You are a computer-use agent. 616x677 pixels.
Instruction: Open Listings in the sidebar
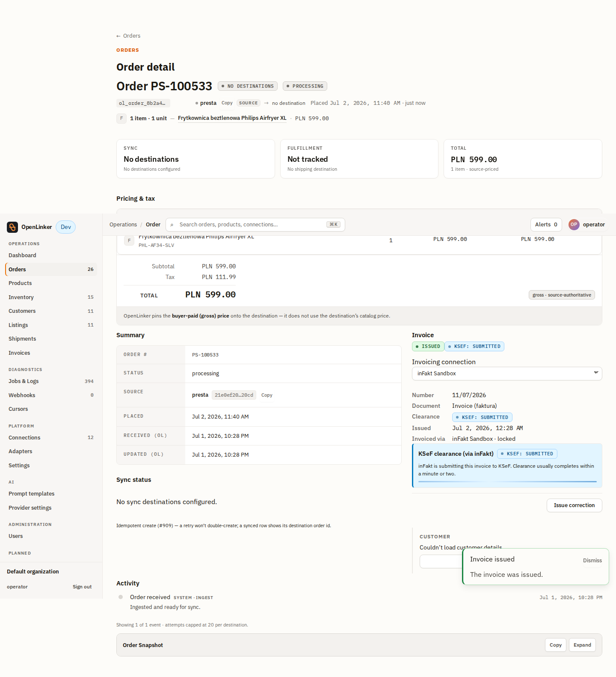coord(51,325)
